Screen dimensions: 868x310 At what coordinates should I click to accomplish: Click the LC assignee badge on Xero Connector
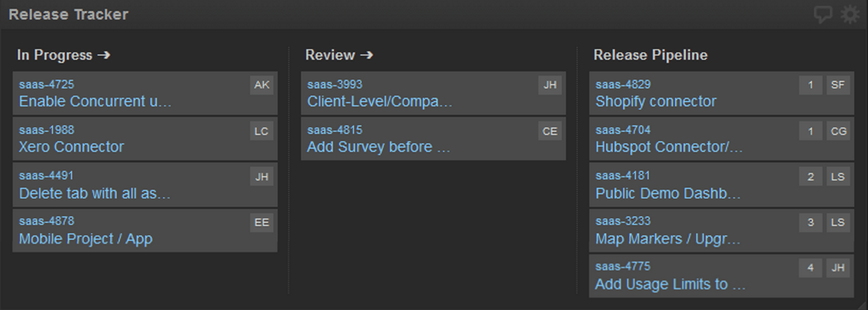tap(261, 131)
